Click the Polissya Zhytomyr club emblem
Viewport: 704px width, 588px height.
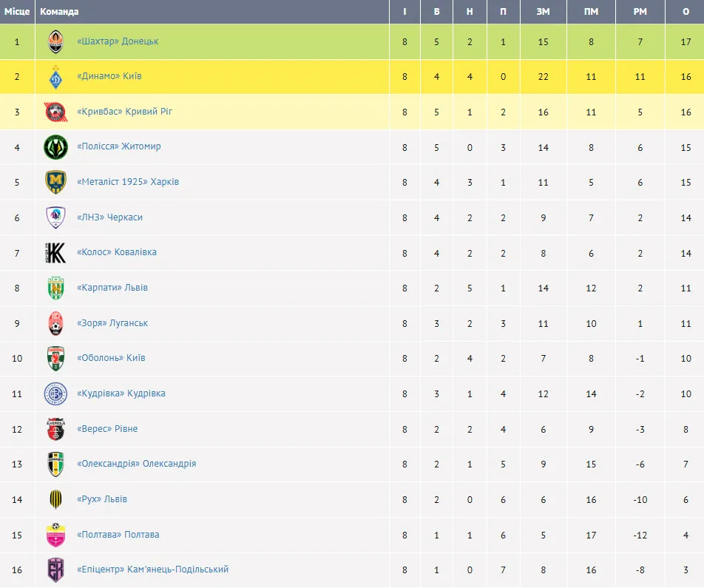[x=55, y=147]
